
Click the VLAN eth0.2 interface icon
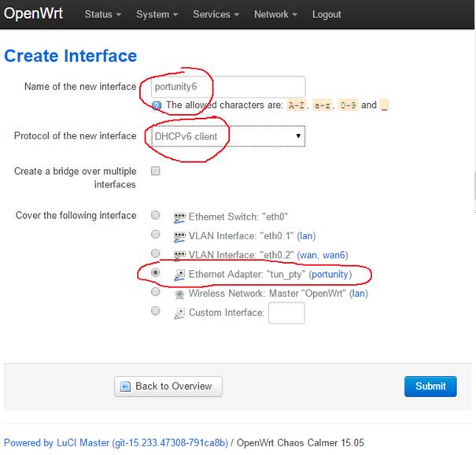coord(179,255)
